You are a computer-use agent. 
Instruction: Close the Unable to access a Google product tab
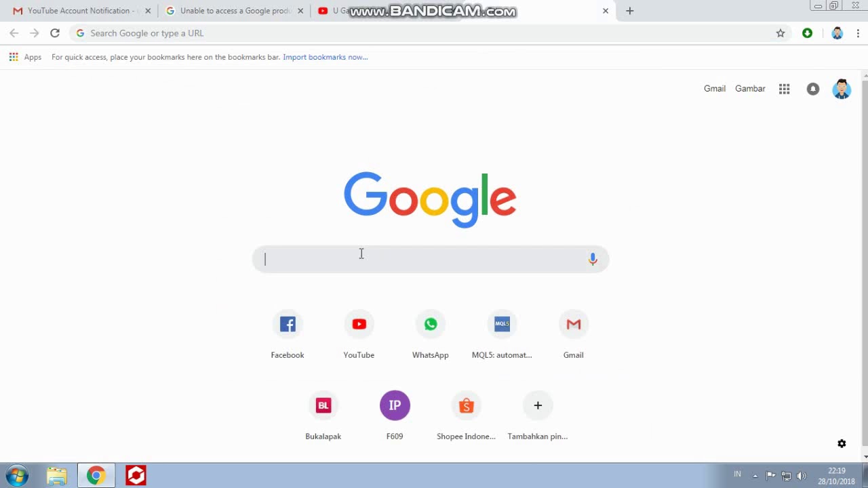click(x=300, y=11)
